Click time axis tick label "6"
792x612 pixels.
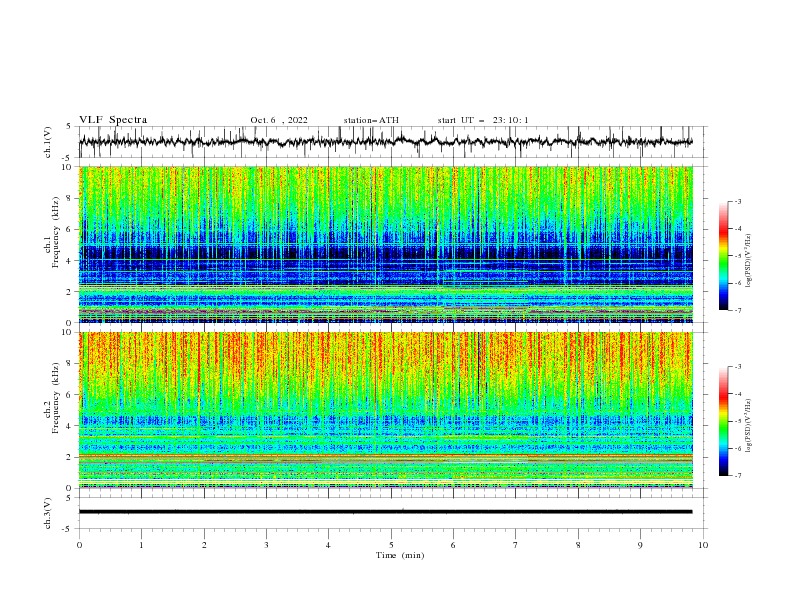pos(453,545)
